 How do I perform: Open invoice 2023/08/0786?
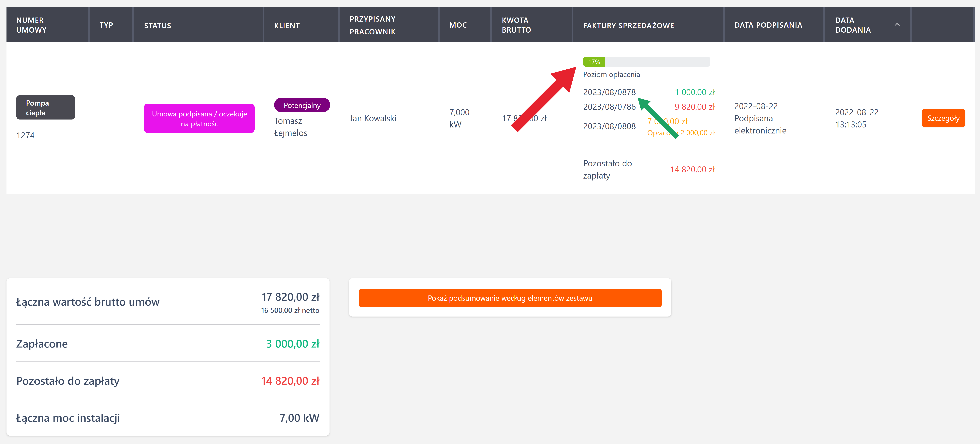[x=609, y=107]
